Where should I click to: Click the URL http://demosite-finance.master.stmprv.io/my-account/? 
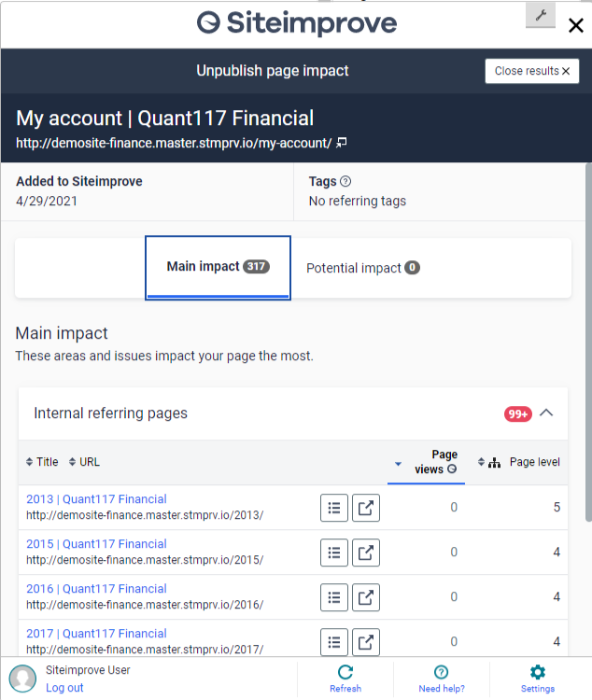point(174,143)
